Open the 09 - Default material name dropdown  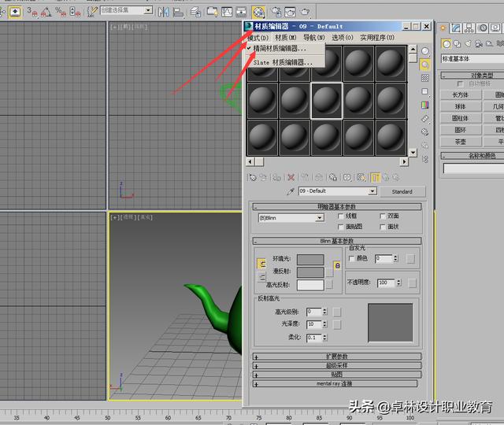372,191
